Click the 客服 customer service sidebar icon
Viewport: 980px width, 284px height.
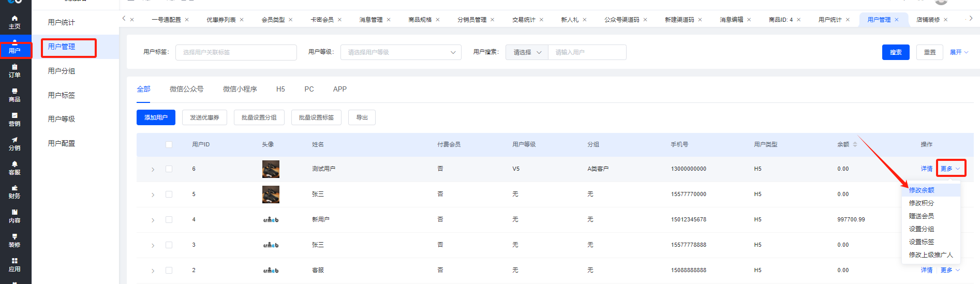click(14, 168)
